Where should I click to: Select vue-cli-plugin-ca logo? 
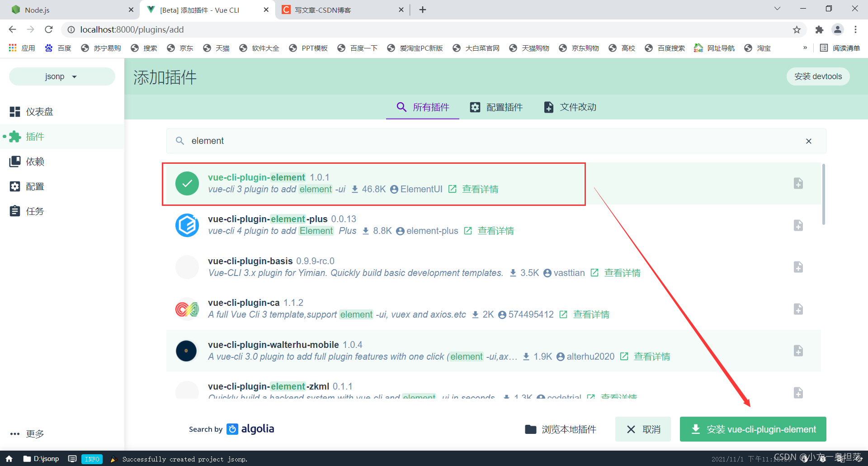click(x=187, y=309)
